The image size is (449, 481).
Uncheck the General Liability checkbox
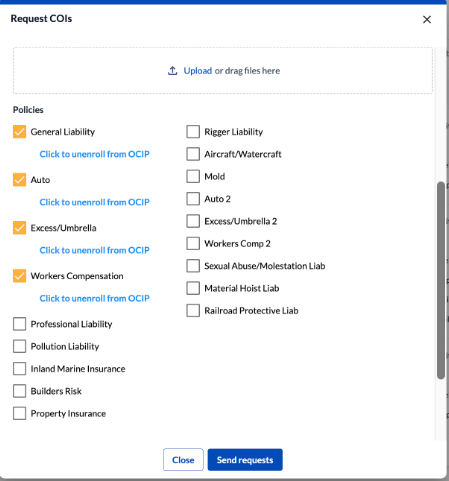(x=19, y=132)
